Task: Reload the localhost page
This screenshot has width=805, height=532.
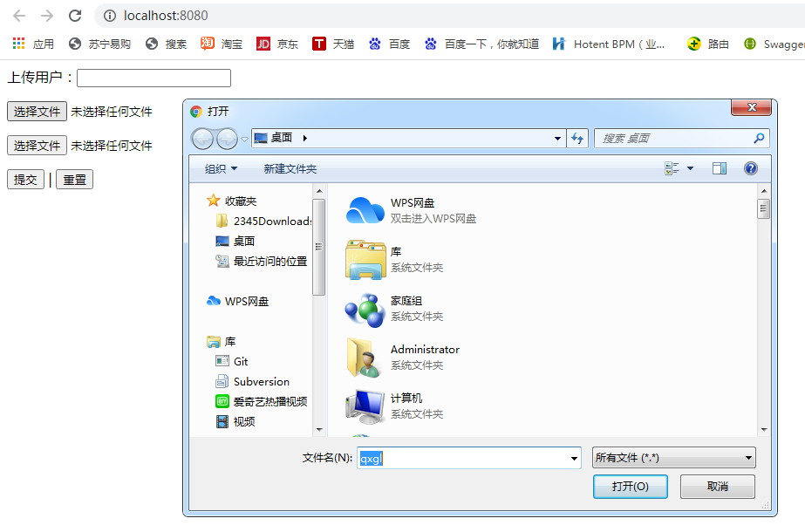Action: (x=76, y=16)
